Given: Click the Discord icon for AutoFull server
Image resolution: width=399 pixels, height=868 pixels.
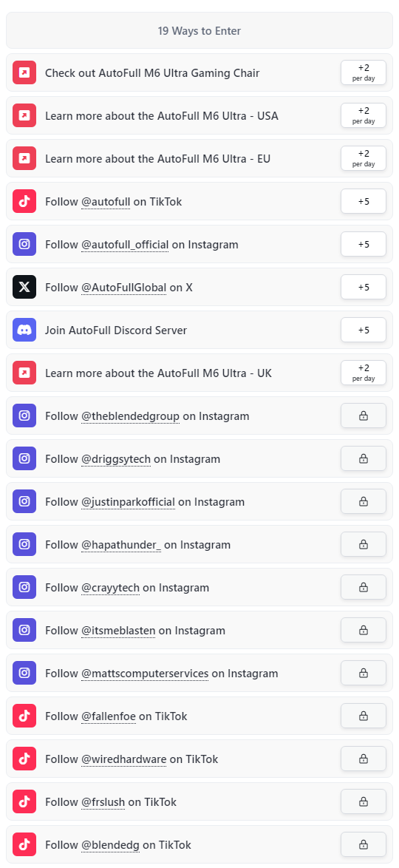Looking at the screenshot, I should [24, 330].
